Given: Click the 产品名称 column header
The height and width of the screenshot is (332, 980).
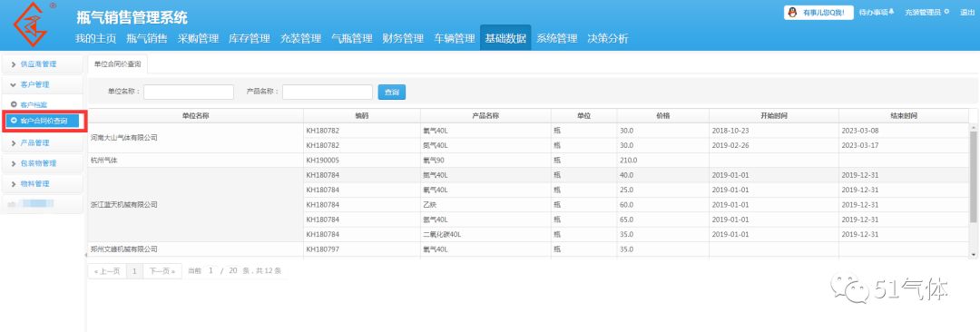Looking at the screenshot, I should coord(485,116).
